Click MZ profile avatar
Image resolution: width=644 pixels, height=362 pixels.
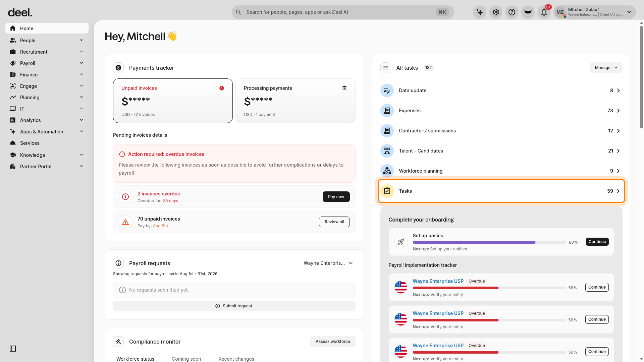(560, 12)
